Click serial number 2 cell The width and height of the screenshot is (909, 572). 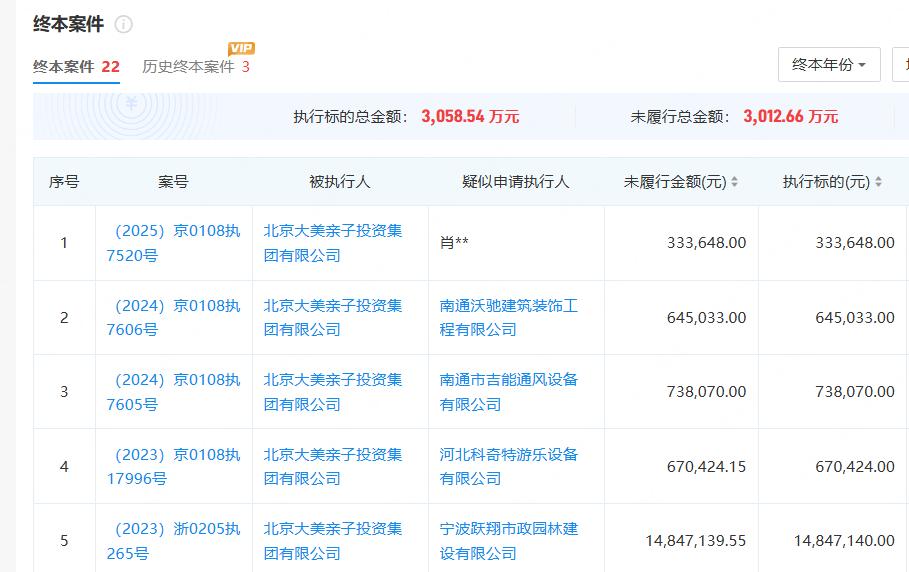point(64,318)
